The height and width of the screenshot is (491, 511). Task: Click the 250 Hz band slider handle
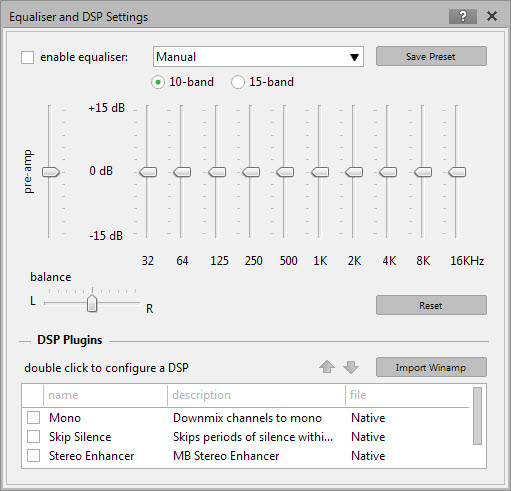pyautogui.click(x=251, y=172)
